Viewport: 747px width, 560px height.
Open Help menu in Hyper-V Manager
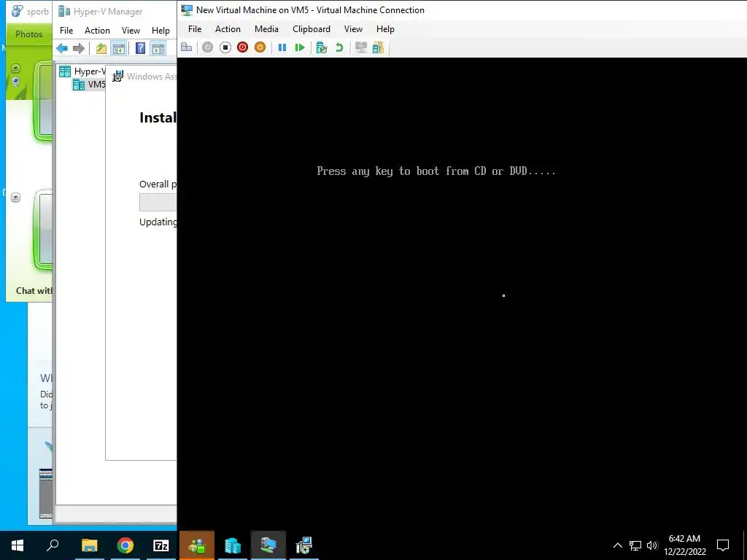coord(160,31)
